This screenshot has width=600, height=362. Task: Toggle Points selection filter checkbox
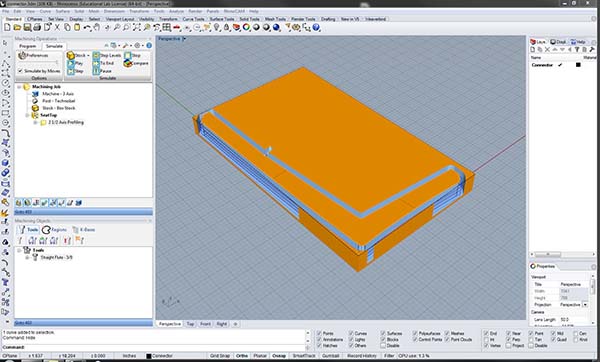pos(319,333)
